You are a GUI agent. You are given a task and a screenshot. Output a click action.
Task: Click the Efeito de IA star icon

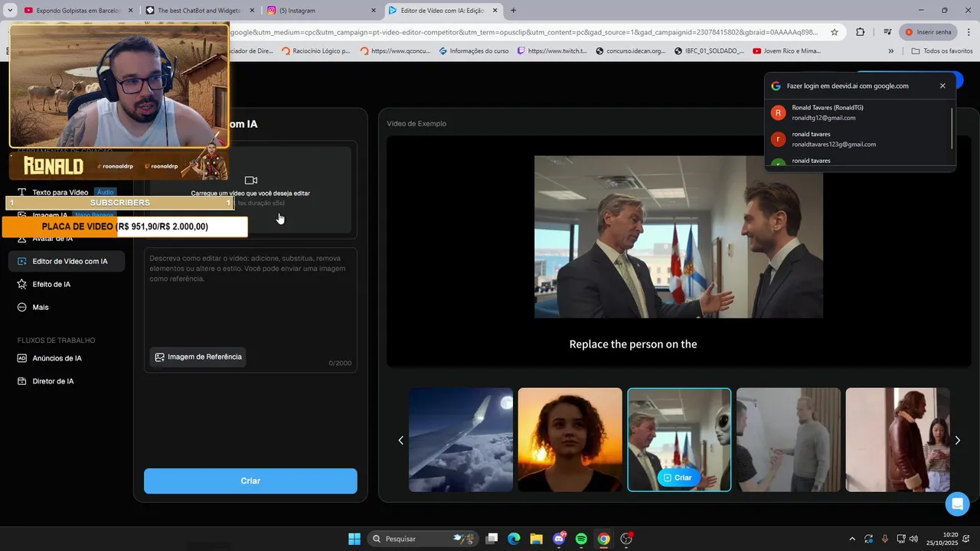pyautogui.click(x=21, y=284)
